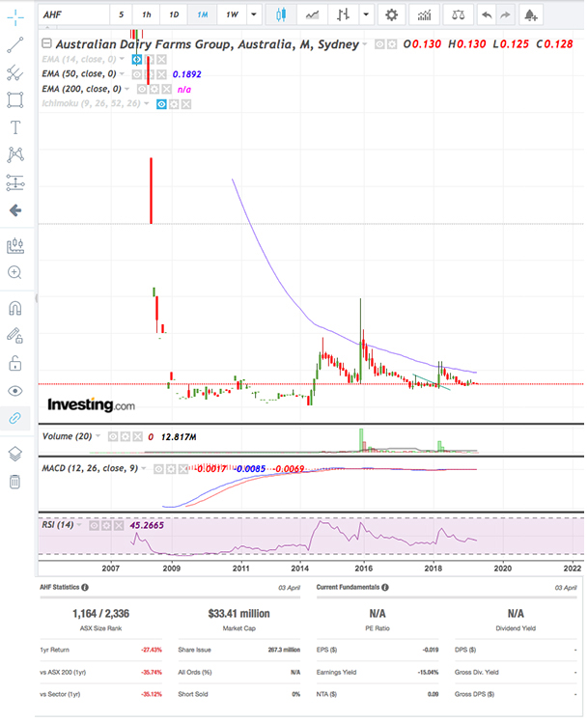Open AHF Statistics info icon
588x722 pixels.
85,587
